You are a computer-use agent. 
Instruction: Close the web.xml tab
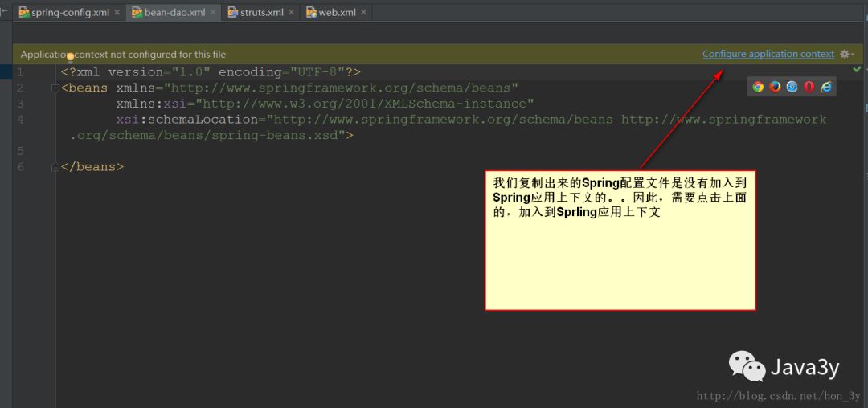(364, 13)
